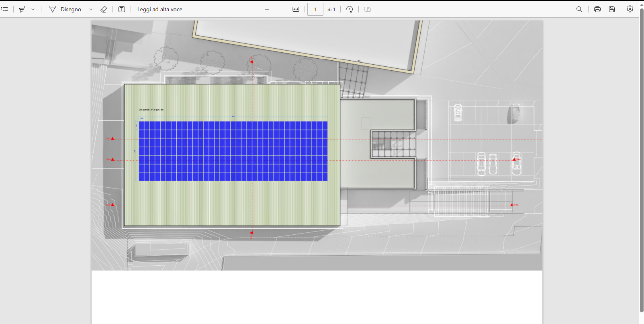Zoom in with the plus button

(x=281, y=9)
